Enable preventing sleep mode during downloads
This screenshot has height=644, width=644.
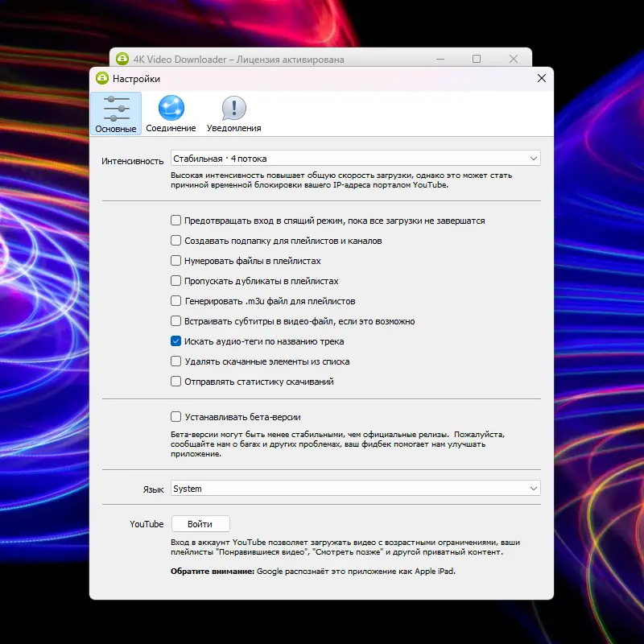coord(175,220)
